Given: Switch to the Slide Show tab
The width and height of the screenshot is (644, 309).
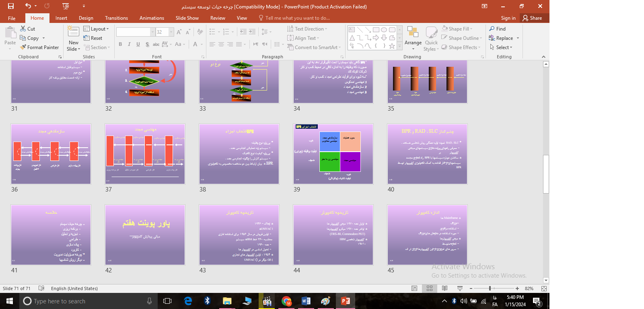Looking at the screenshot, I should [x=187, y=18].
